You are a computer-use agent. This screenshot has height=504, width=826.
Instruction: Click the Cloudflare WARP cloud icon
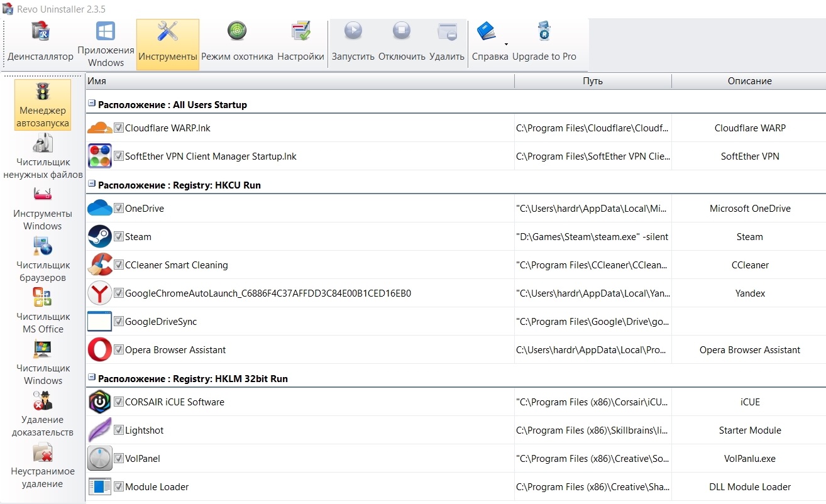click(x=99, y=128)
